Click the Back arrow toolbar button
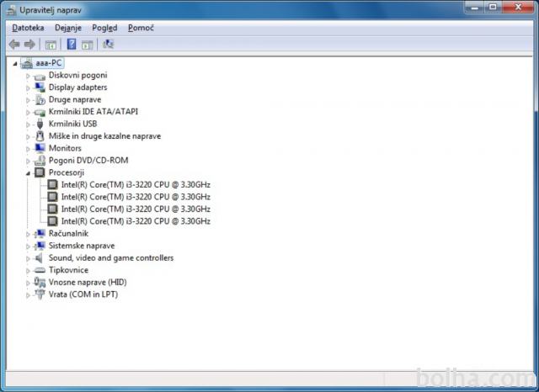539x392 pixels. [x=14, y=44]
